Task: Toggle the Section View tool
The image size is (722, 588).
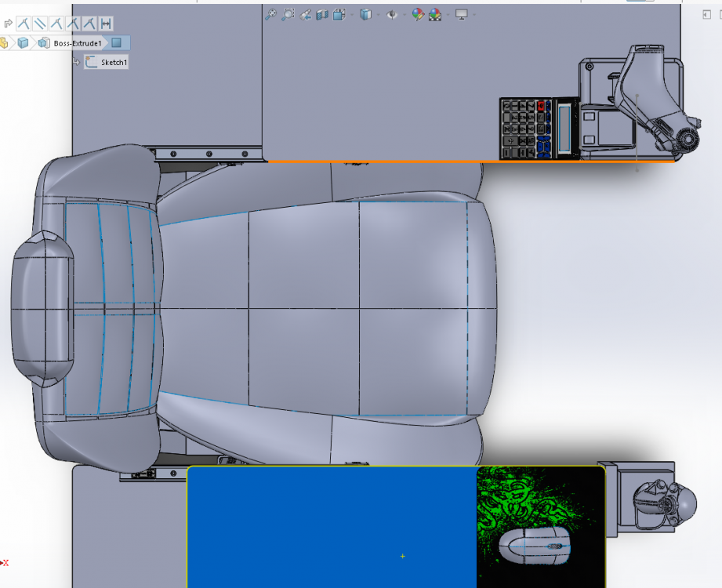Action: 322,13
